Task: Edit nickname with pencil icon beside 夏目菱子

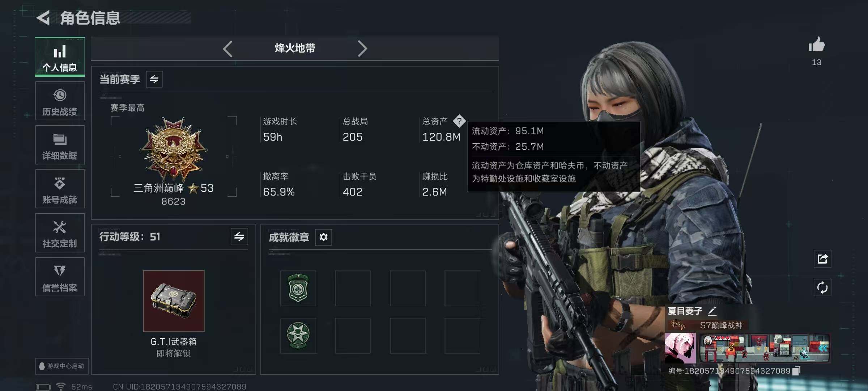Action: pos(712,311)
